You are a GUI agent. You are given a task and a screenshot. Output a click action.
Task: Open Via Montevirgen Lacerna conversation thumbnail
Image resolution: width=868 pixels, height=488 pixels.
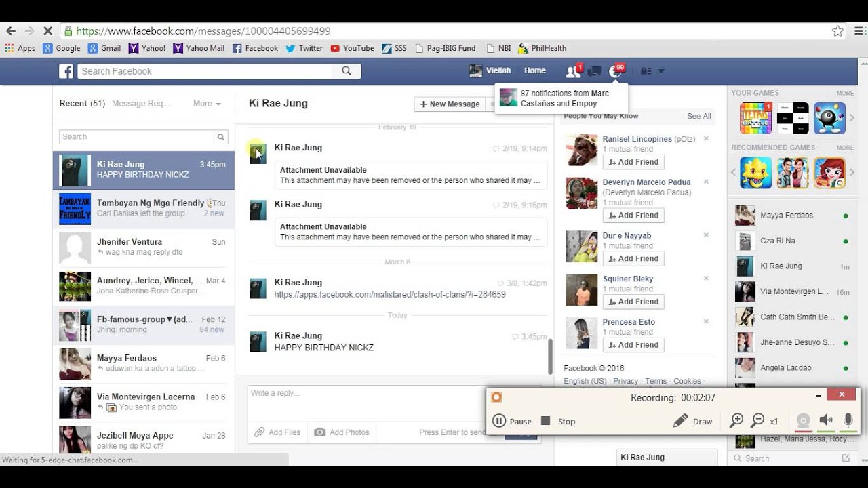point(75,403)
